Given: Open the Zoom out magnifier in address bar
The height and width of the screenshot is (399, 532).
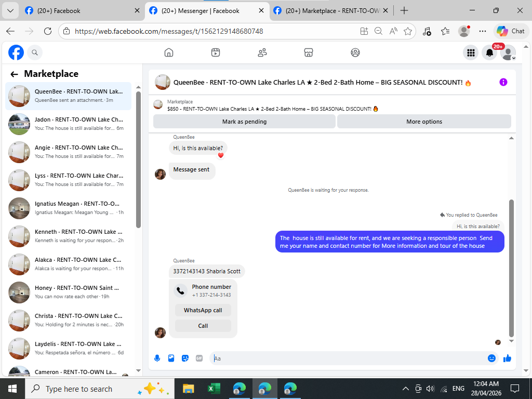Looking at the screenshot, I should (378, 31).
